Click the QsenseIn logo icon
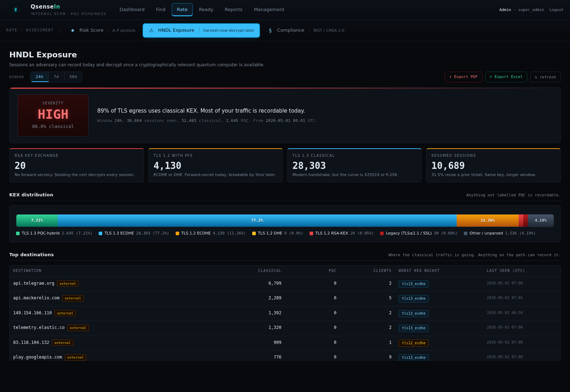Image resolution: width=570 pixels, height=392 pixels. (x=16, y=10)
